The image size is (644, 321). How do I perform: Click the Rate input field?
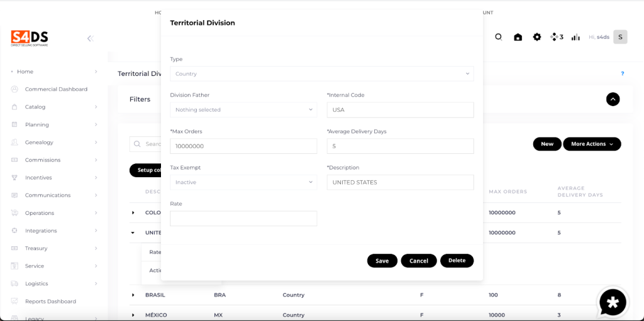(243, 219)
